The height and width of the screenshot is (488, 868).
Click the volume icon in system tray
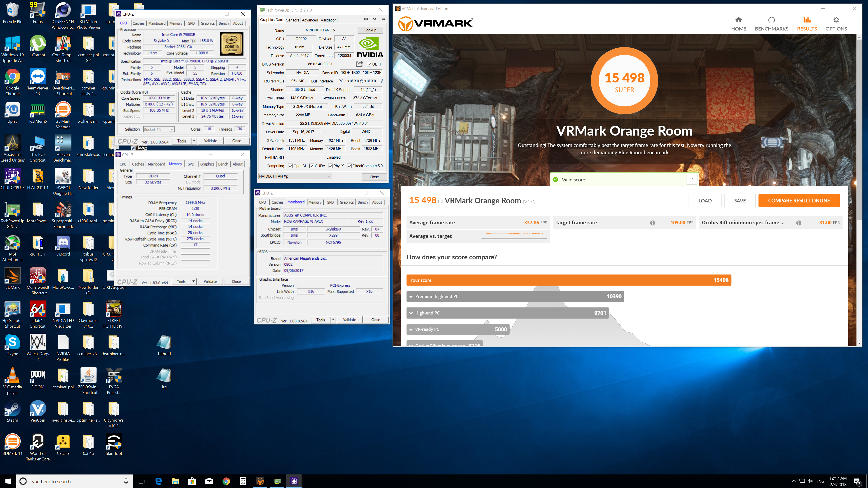[x=810, y=481]
